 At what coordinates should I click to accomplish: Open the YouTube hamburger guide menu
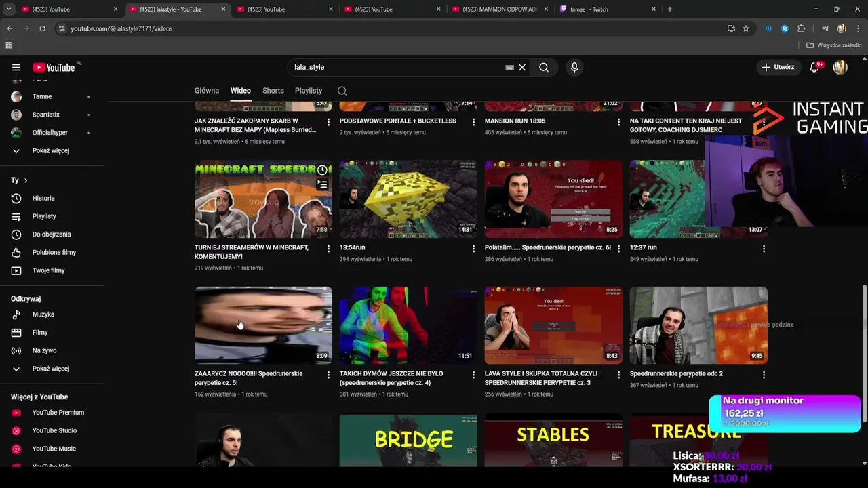pyautogui.click(x=16, y=67)
